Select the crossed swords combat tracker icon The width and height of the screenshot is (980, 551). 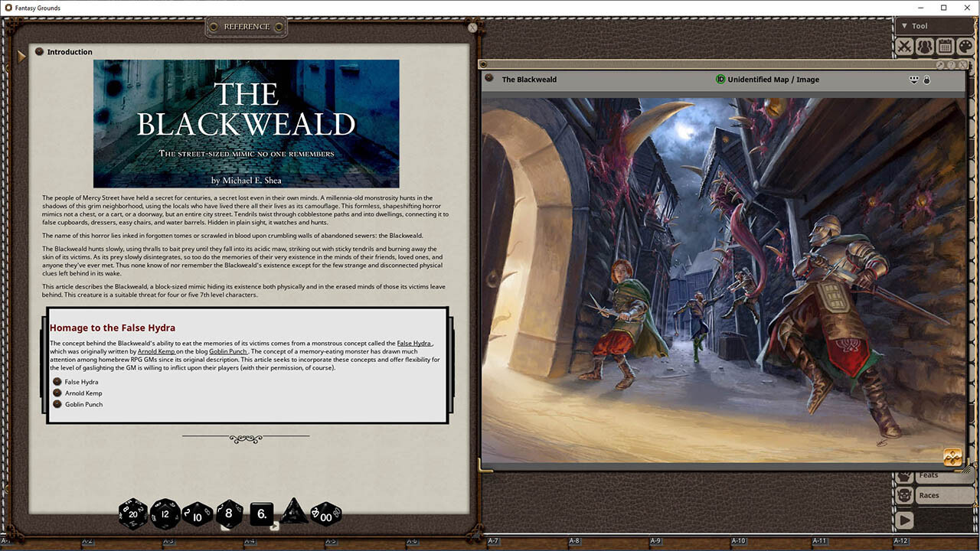[x=904, y=46]
